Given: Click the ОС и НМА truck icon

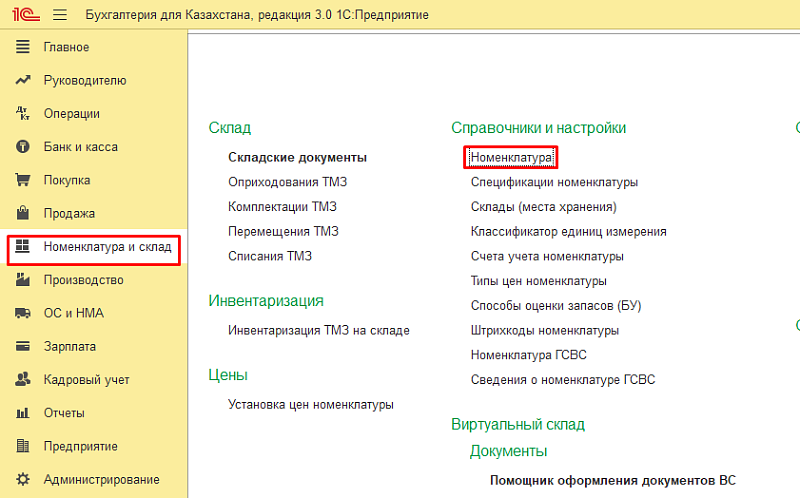Looking at the screenshot, I should point(23,313).
